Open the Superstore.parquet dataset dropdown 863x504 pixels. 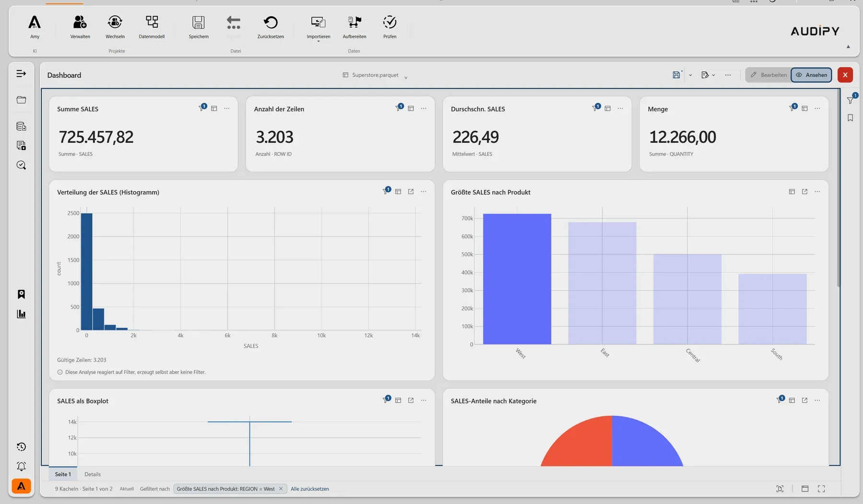375,75
